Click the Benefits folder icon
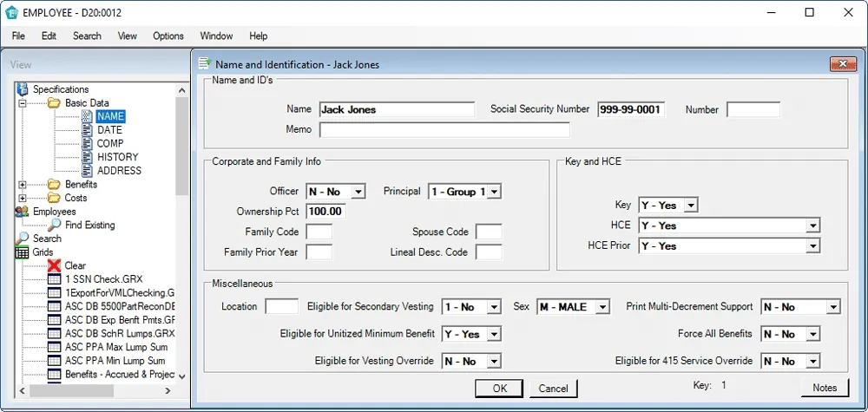Viewport: 868px width, 412px height. (x=54, y=185)
